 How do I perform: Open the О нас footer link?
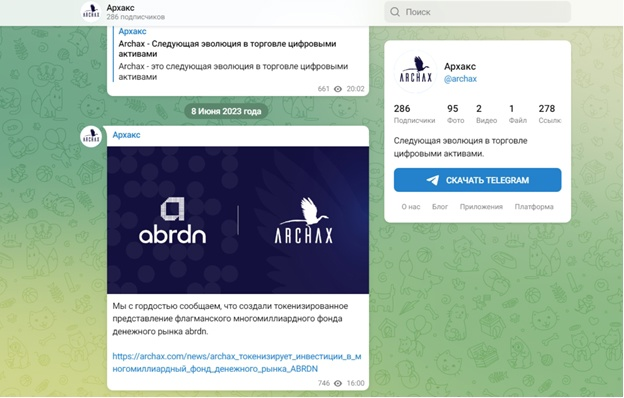pyautogui.click(x=411, y=207)
